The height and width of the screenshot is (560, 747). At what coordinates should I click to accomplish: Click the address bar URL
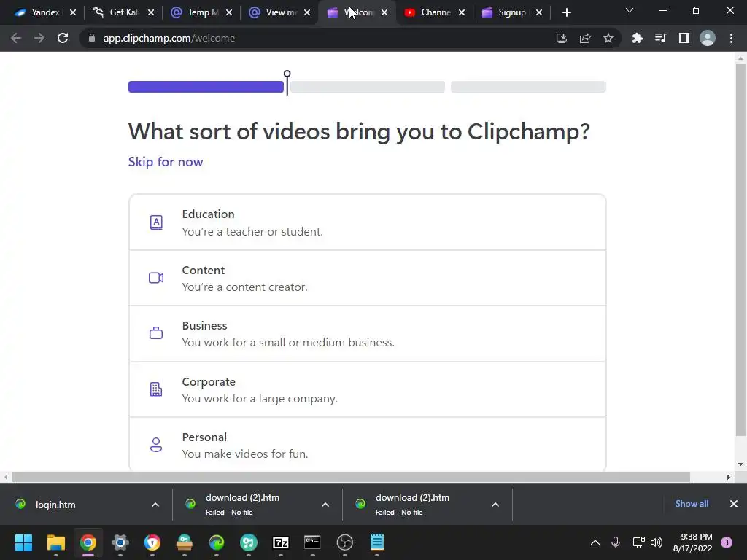pyautogui.click(x=169, y=38)
